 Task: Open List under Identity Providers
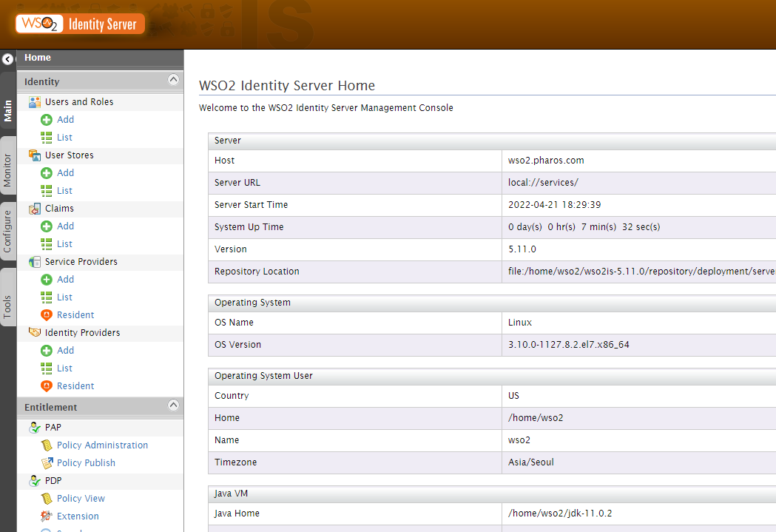coord(64,368)
